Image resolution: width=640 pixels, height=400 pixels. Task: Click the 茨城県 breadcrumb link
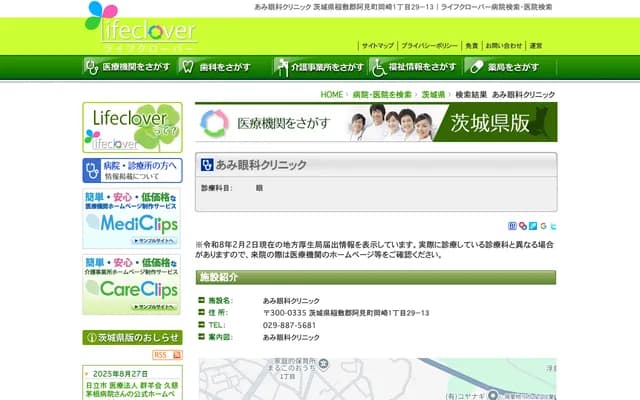coord(433,94)
